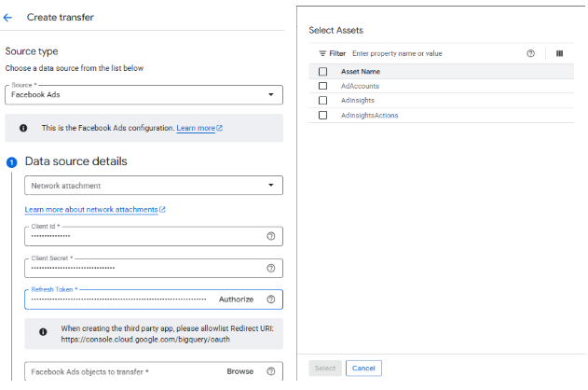Click the help icon in the filter bar
The width and height of the screenshot is (588, 390).
coord(530,53)
